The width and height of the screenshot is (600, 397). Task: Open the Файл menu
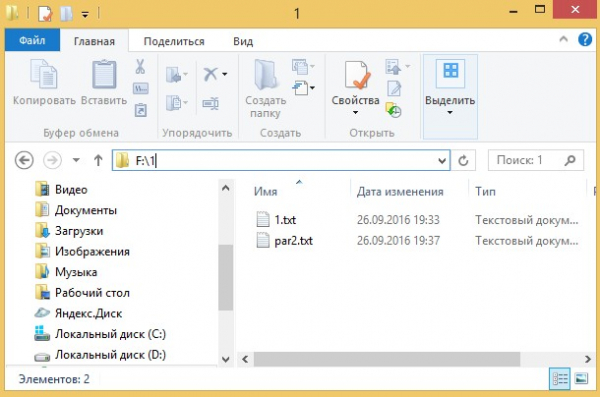[x=32, y=40]
